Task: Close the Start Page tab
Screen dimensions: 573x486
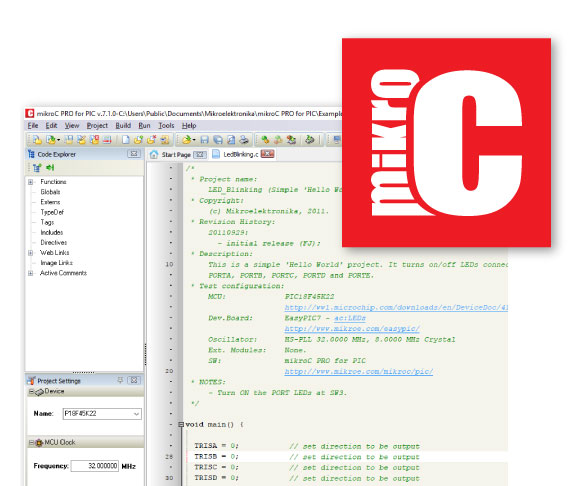Action: pyautogui.click(x=200, y=155)
